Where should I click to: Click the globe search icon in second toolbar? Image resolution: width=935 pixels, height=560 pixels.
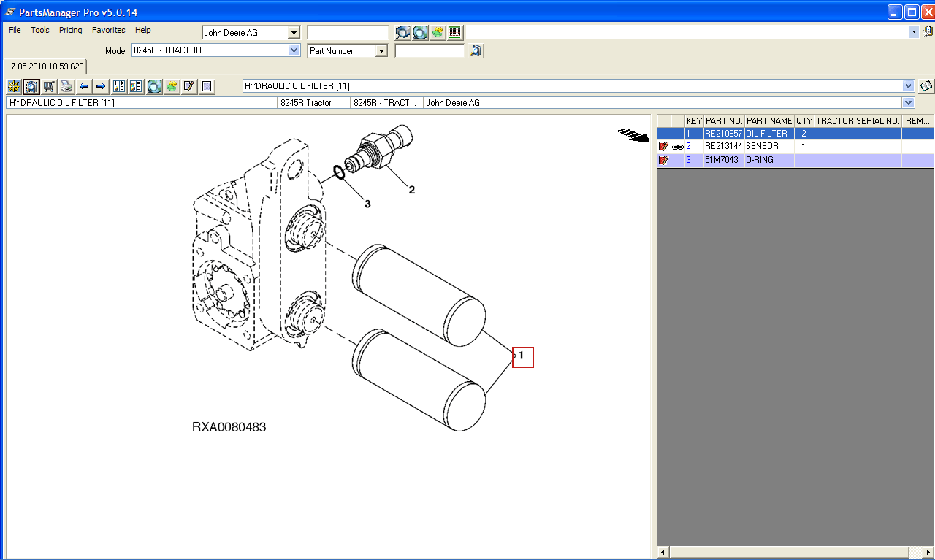154,86
